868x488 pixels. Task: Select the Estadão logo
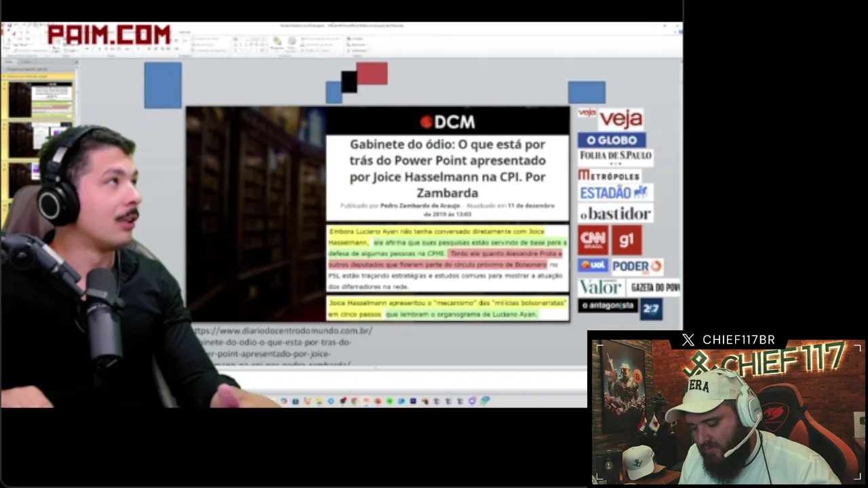coord(614,193)
